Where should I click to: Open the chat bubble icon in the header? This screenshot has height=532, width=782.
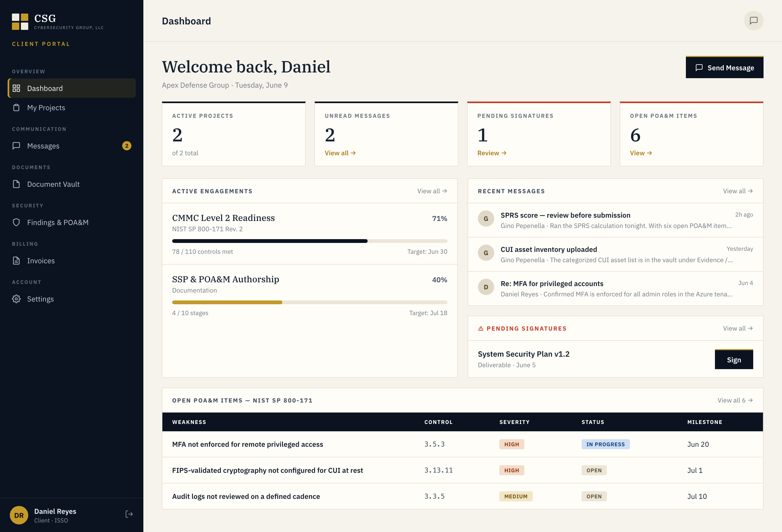753,21
